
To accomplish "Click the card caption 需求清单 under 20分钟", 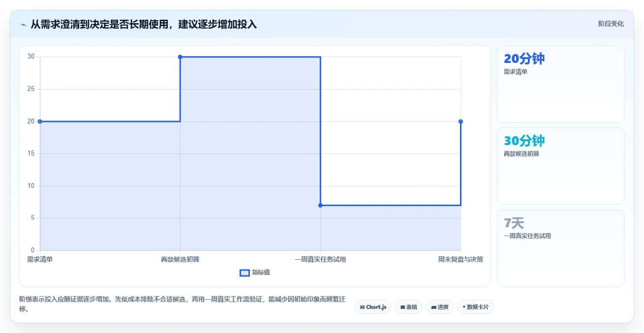I will pos(516,72).
